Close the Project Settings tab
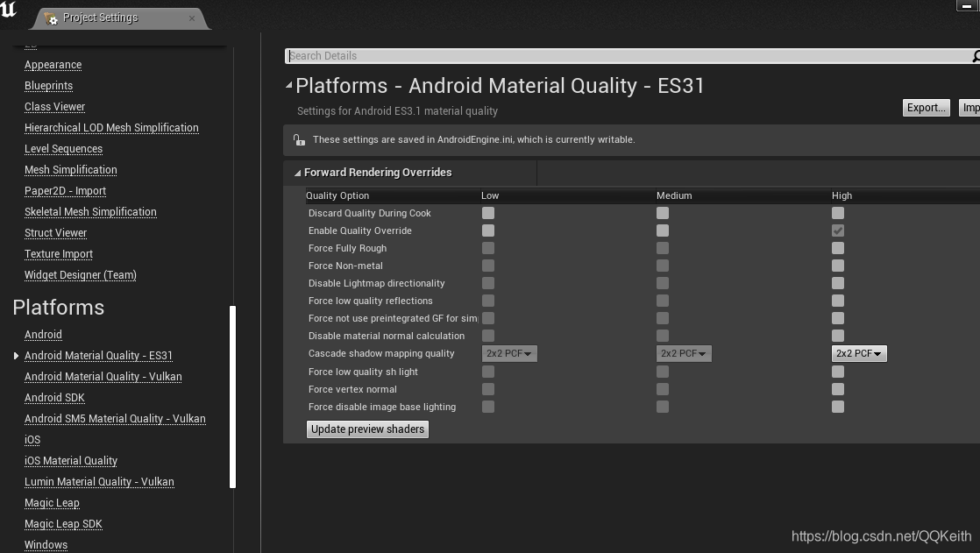 click(x=192, y=18)
